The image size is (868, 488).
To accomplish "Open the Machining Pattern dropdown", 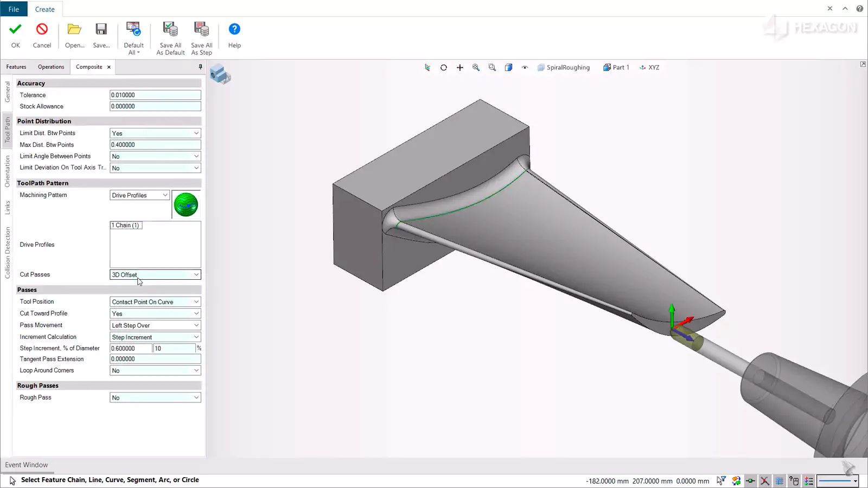I will tap(140, 195).
